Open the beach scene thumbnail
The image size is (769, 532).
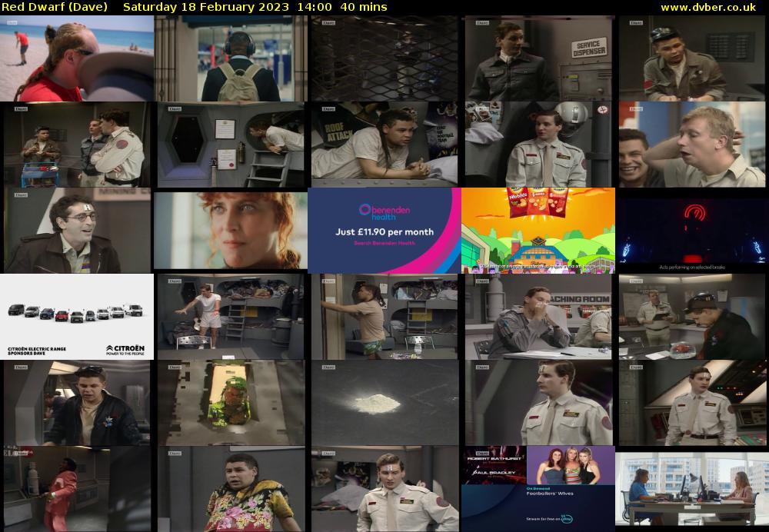[x=77, y=58]
